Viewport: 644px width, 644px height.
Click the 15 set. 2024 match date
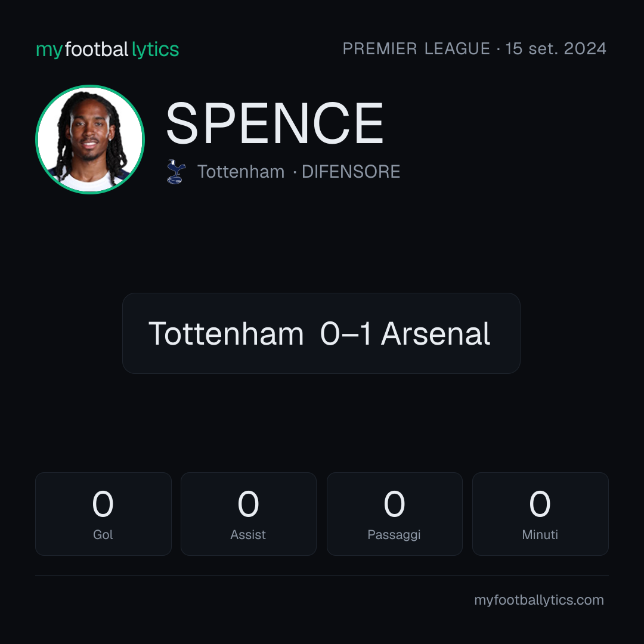point(556,49)
